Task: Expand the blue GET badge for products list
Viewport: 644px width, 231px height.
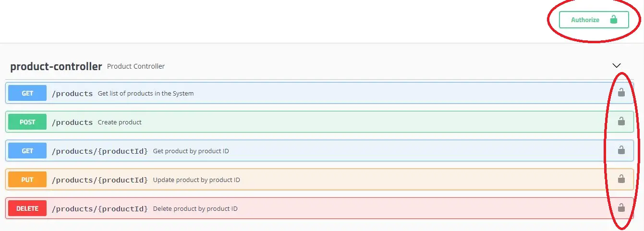Action: tap(27, 93)
